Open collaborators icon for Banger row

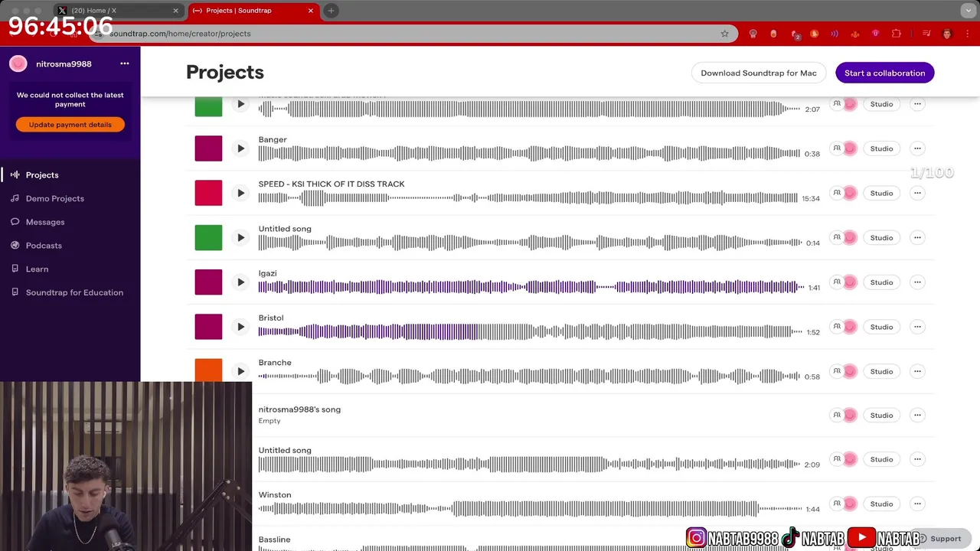[837, 148]
